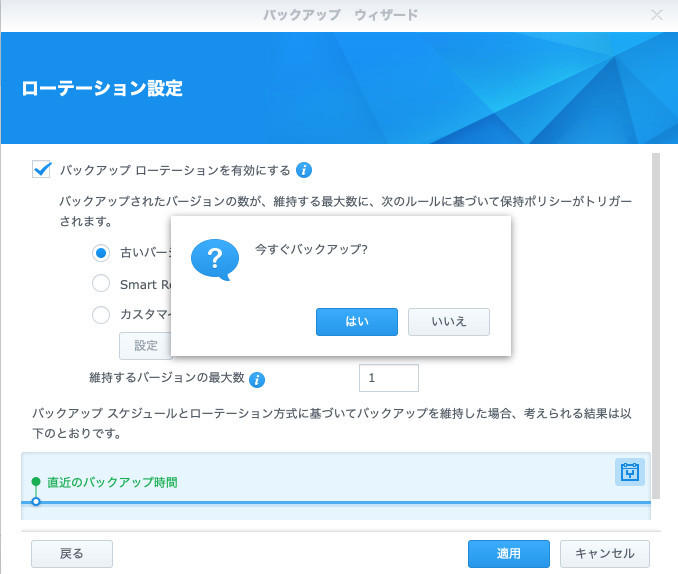The image size is (678, 574).
Task: Click the maximum versions input field
Action: coord(389,378)
